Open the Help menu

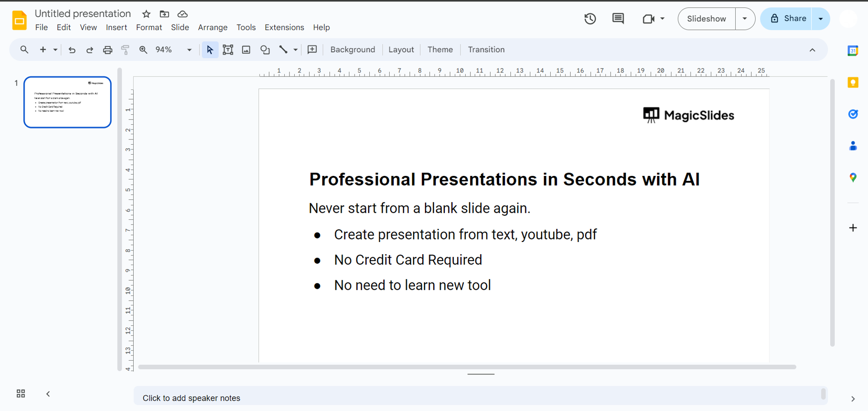[x=322, y=27]
